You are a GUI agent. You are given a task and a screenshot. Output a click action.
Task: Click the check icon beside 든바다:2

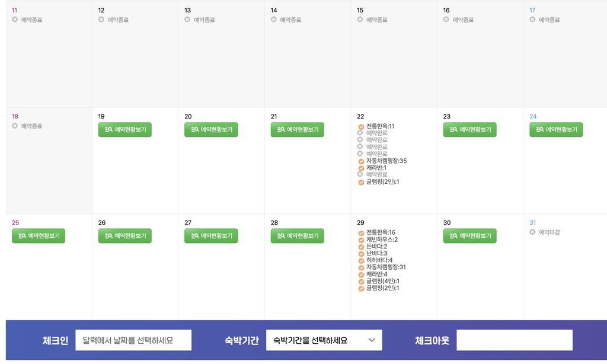[x=361, y=247]
